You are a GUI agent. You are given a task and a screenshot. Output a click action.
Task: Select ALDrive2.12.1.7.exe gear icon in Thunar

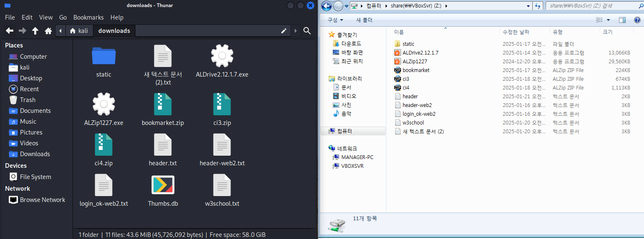(222, 56)
